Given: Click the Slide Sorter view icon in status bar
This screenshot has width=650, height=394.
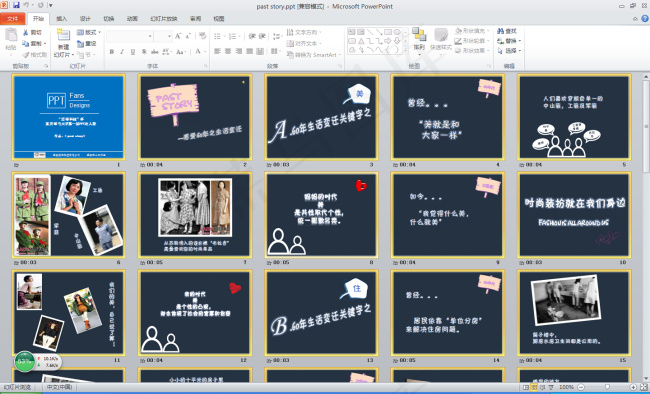Looking at the screenshot, I should (x=534, y=387).
